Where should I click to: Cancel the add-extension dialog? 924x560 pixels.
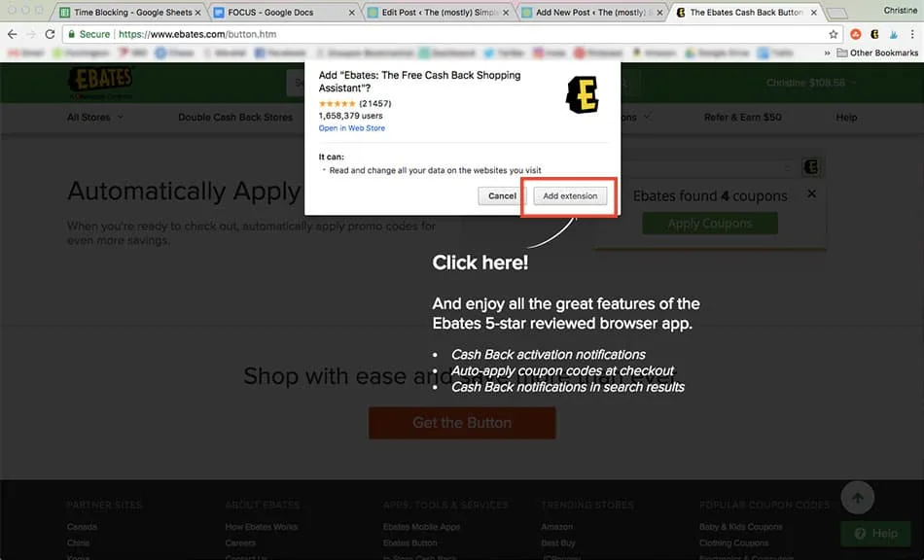point(502,196)
